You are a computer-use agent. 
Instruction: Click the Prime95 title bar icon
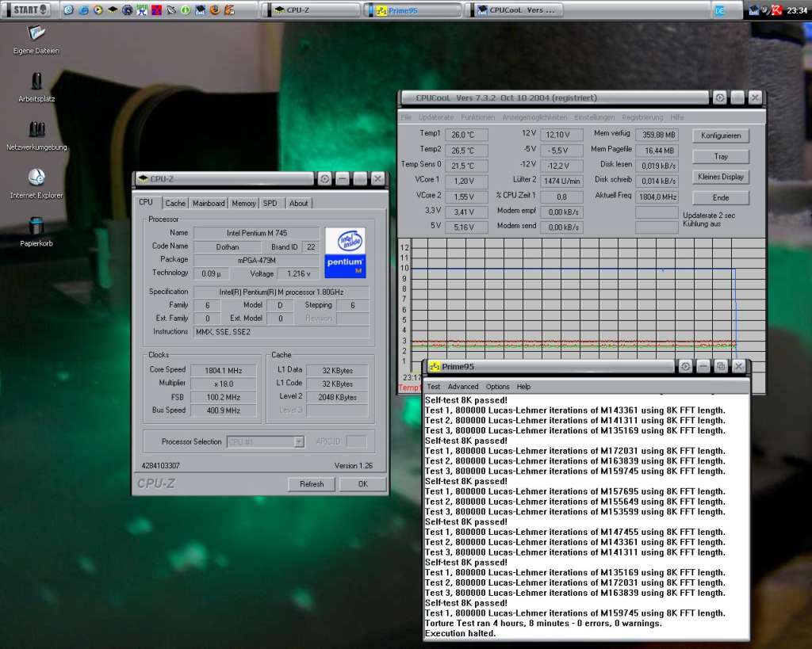(435, 366)
